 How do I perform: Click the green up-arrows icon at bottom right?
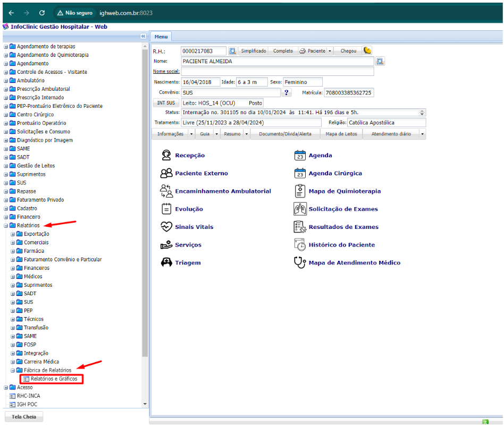tap(485, 422)
